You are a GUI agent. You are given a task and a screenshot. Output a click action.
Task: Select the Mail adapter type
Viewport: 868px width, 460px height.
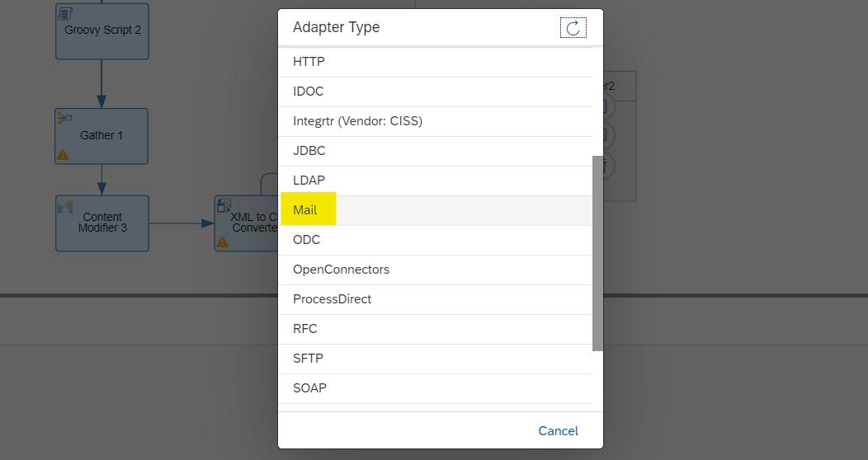435,210
